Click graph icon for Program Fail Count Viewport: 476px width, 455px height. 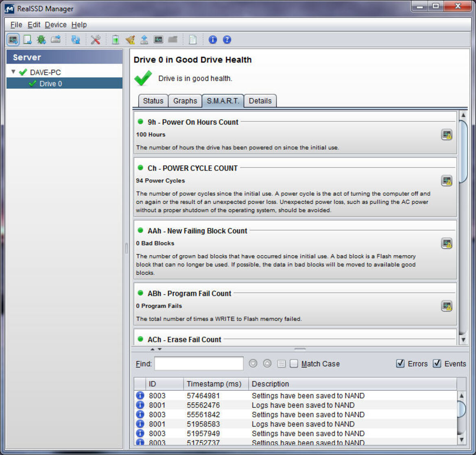click(447, 306)
